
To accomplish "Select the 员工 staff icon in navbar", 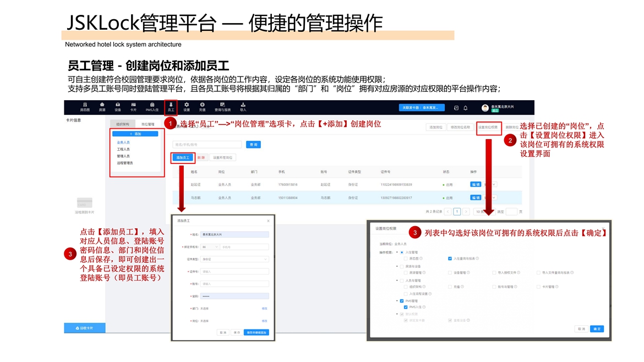I will (171, 107).
